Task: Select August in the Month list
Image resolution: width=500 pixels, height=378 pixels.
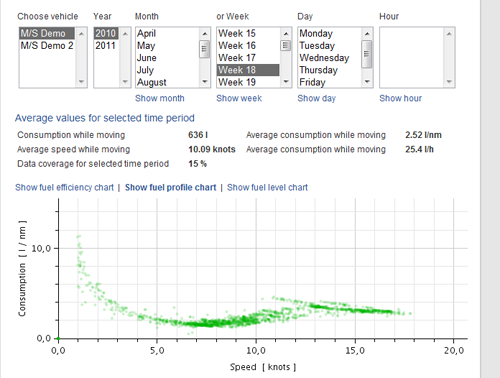Action: [x=167, y=82]
